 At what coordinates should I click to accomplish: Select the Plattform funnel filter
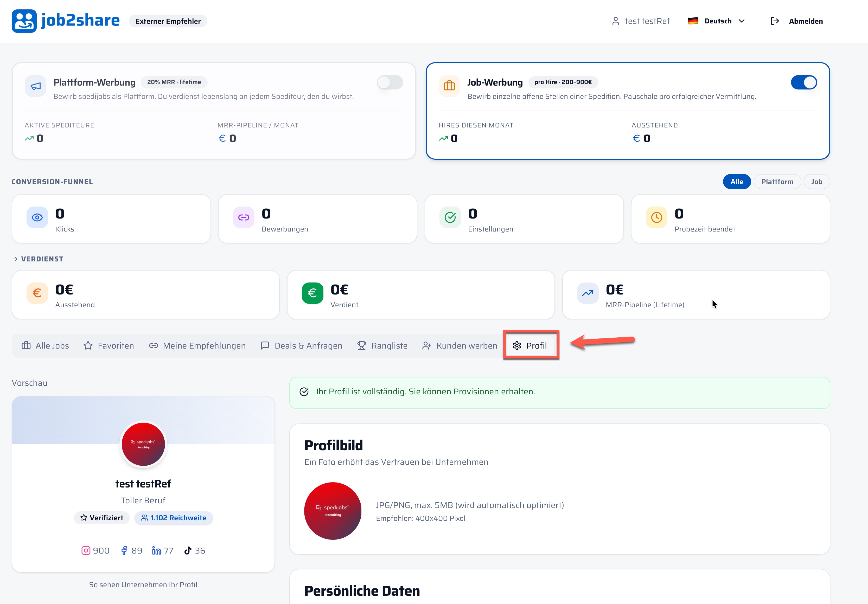point(777,182)
